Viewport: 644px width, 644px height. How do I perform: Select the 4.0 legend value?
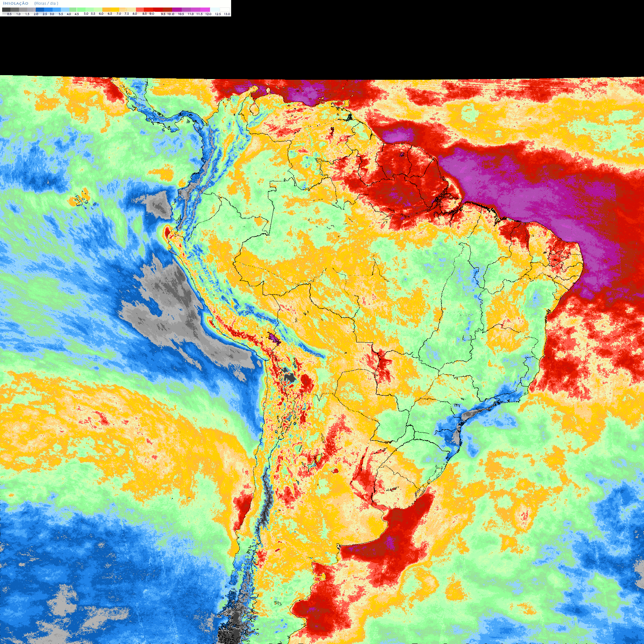69,14
